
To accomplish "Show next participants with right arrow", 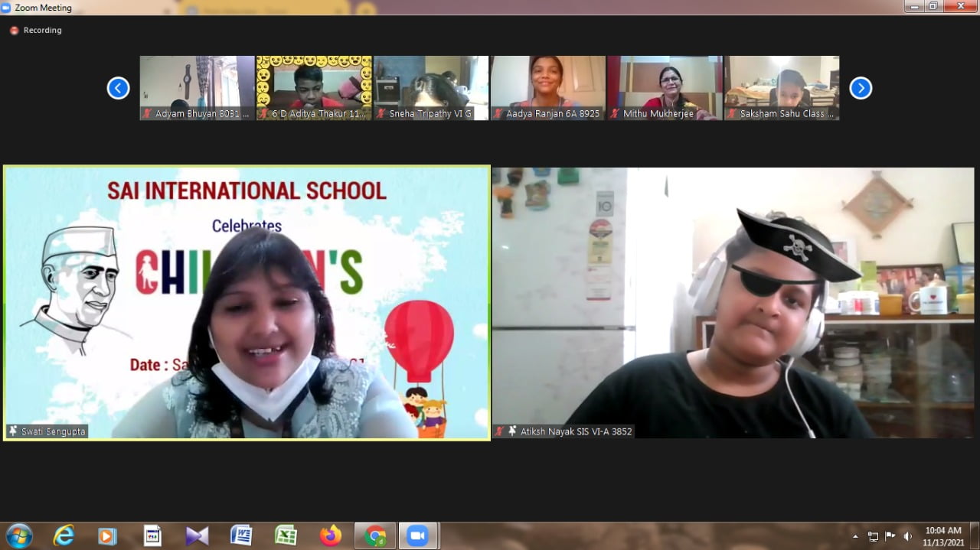I will point(861,88).
